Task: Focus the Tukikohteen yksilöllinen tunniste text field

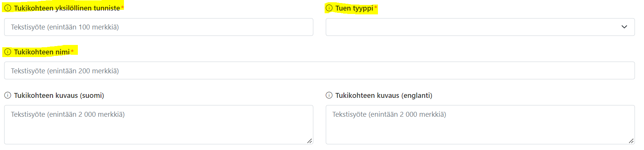Action: 159,27
